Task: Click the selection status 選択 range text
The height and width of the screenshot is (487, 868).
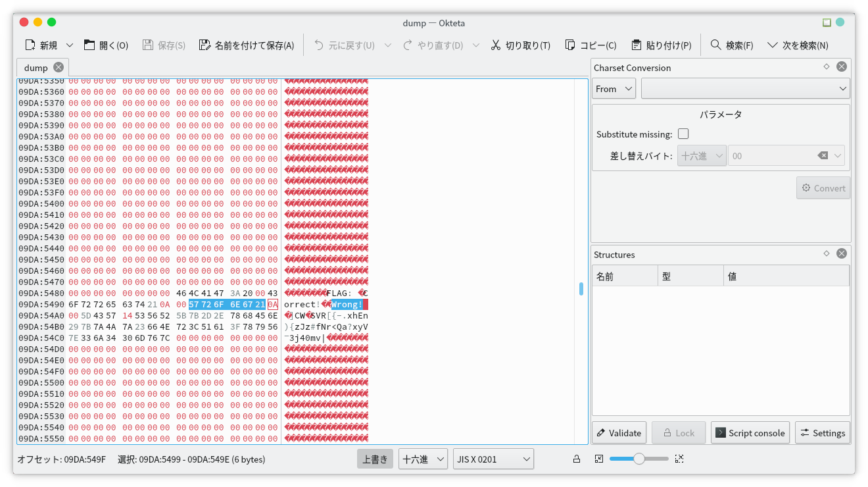Action: (191, 459)
